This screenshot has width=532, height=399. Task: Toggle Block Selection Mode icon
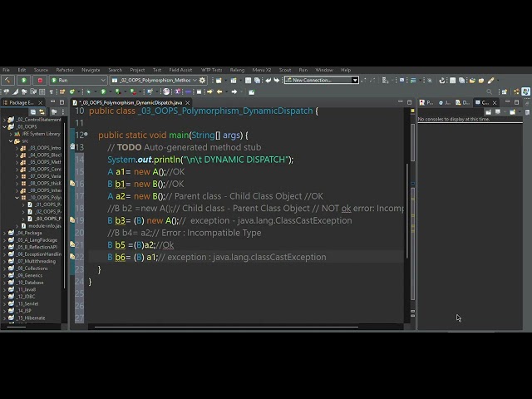(x=42, y=91)
